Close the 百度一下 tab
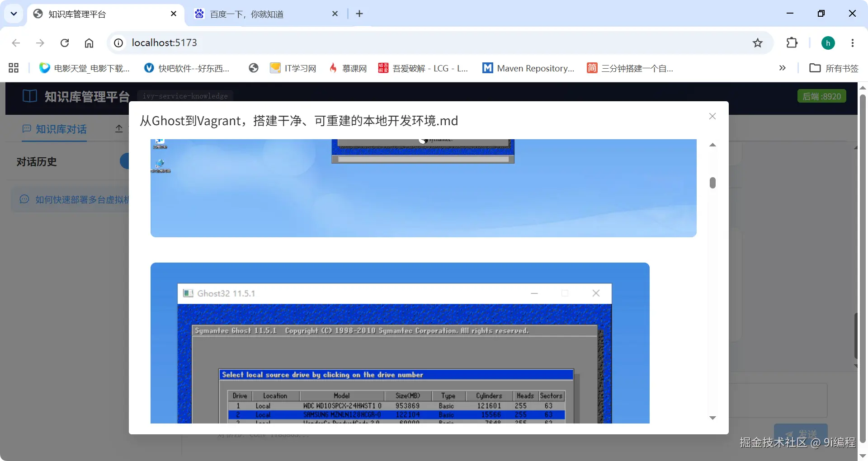 (x=335, y=14)
